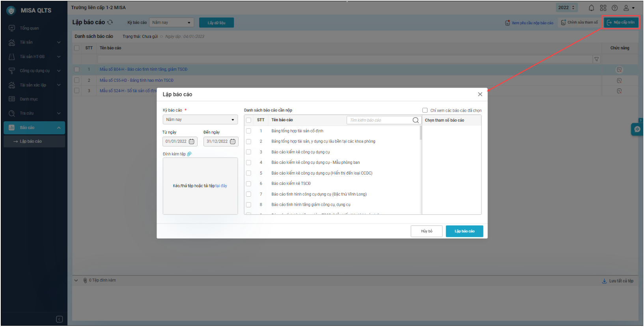Screen dimensions: 644x327
Task: Click the floating support widget icon
Action: tap(637, 129)
